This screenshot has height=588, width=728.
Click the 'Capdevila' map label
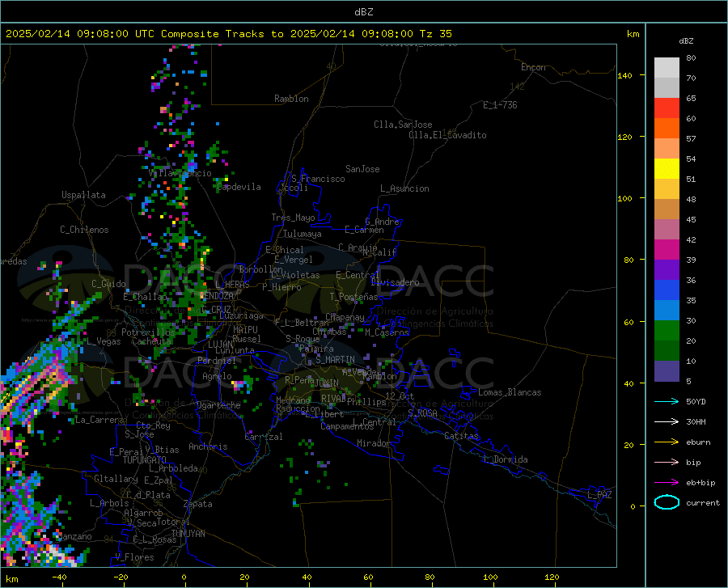239,187
